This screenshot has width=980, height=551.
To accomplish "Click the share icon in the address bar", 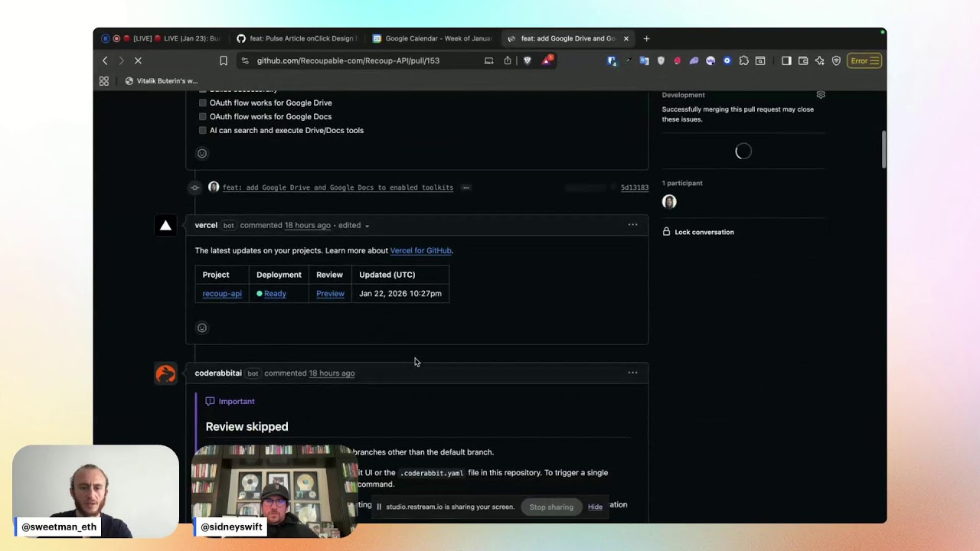I will pyautogui.click(x=508, y=60).
